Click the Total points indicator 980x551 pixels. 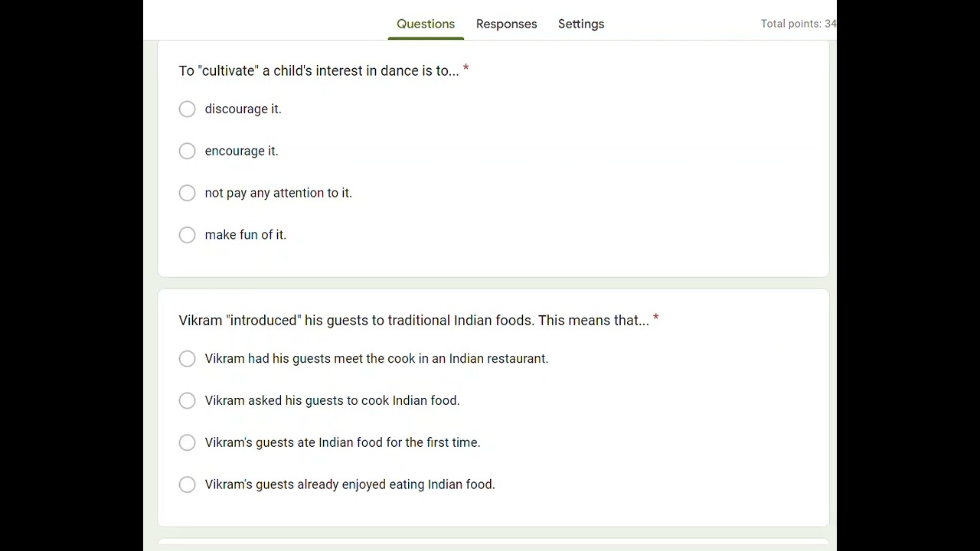pyautogui.click(x=798, y=24)
